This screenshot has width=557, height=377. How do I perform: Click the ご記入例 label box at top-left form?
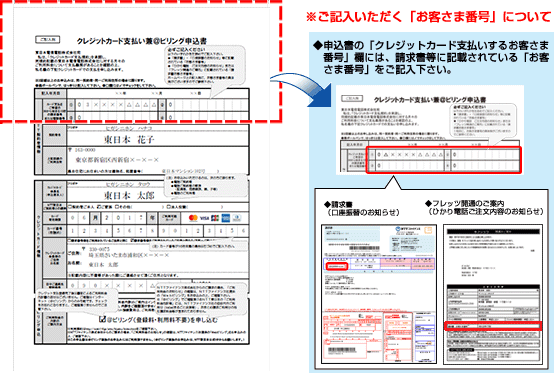(x=48, y=39)
